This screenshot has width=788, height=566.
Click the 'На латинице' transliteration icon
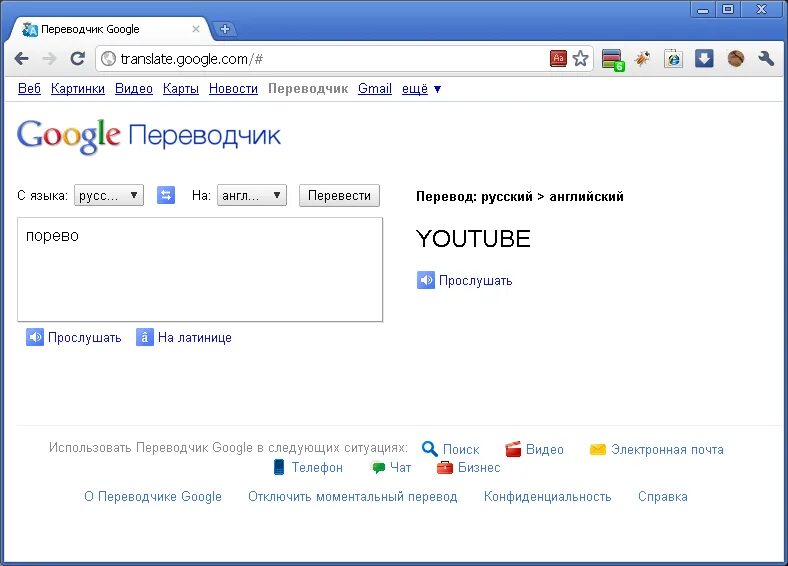point(145,337)
